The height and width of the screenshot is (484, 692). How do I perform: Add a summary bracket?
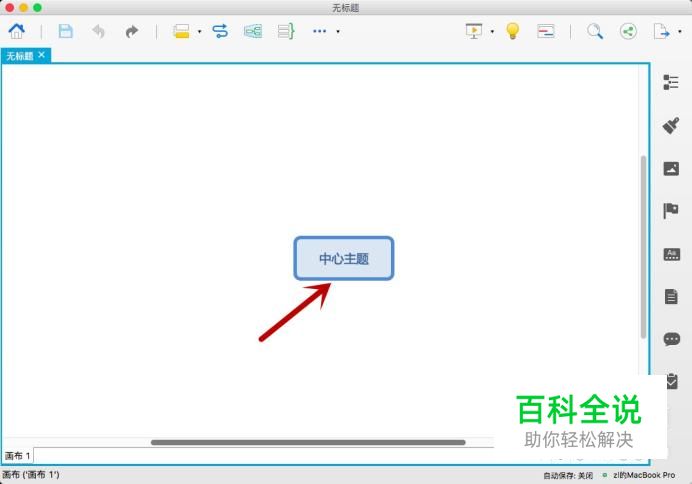coord(286,31)
